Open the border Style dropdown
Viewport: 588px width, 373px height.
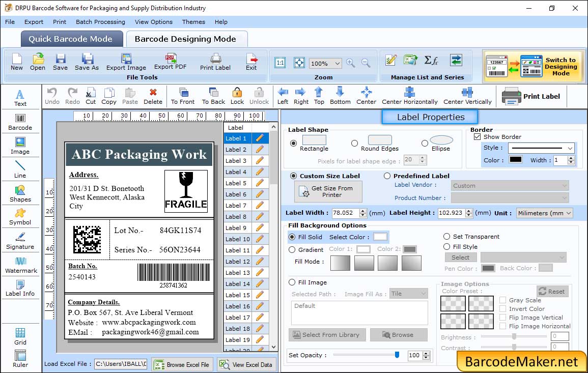570,149
